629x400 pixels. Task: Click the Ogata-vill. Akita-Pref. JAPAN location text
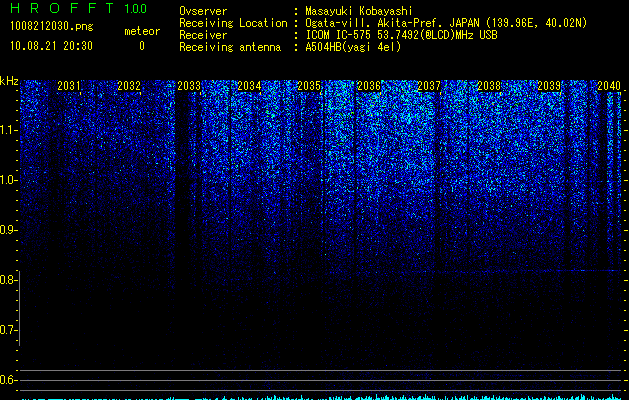click(x=446, y=23)
